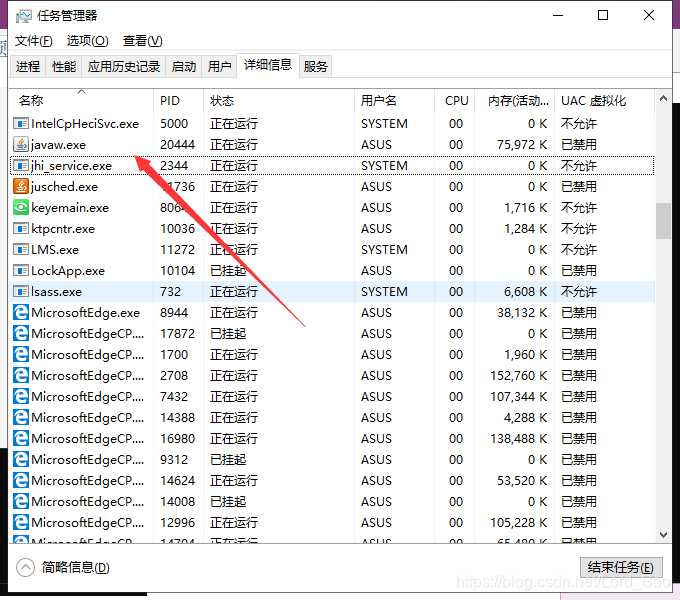Sort by the PID column header
This screenshot has height=600, width=680.
178,101
